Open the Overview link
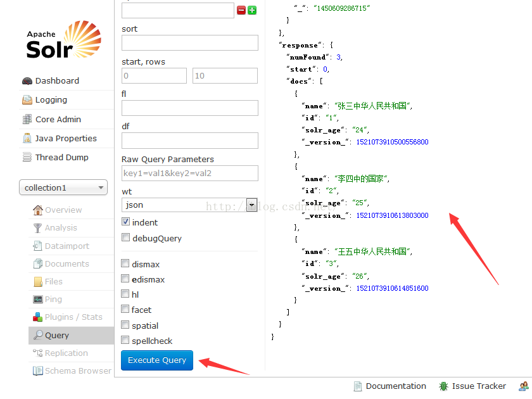This screenshot has height=399, width=532. [63, 210]
